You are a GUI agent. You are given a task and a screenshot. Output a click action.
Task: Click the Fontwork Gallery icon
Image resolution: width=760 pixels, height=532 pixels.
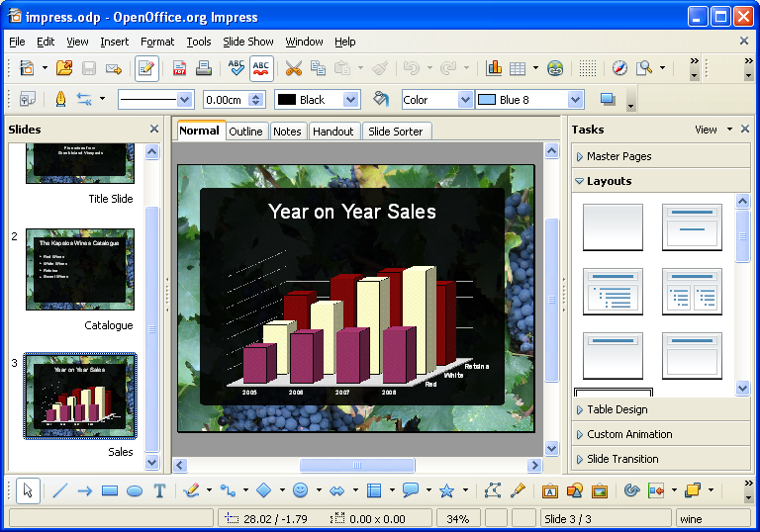549,490
